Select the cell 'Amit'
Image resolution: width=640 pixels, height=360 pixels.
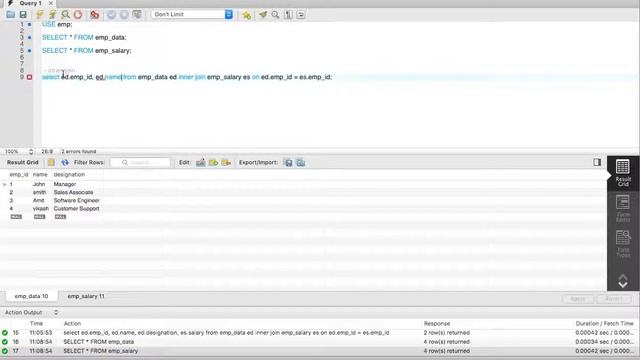39,200
